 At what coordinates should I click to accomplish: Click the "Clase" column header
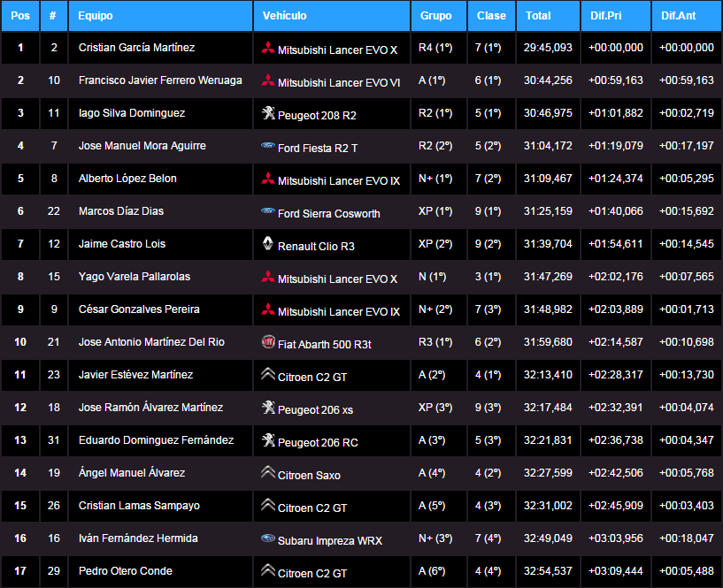click(x=491, y=16)
